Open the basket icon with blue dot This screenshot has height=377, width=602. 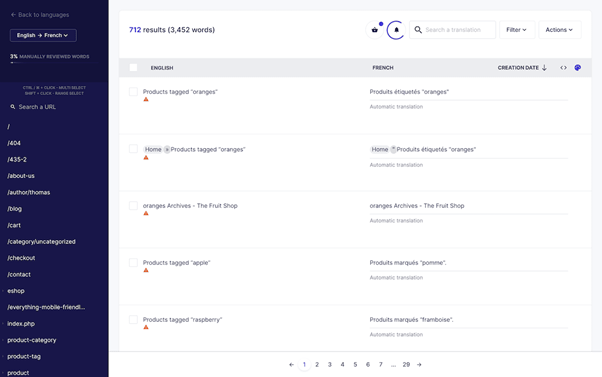(x=374, y=30)
